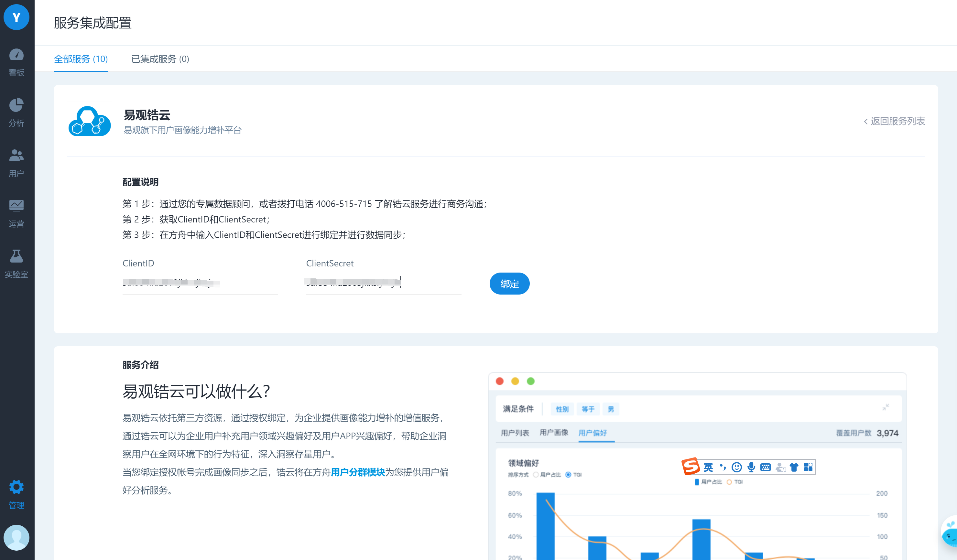Switch to 全部服务 (10) tab
This screenshot has height=560, width=957.
(81, 59)
